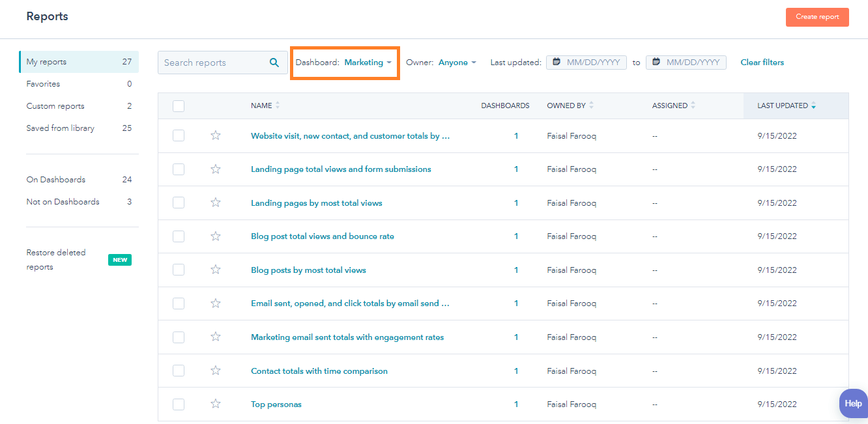Click the sort arrows on the OWNED BY column
Screen dimensions: 868x424
(590, 105)
